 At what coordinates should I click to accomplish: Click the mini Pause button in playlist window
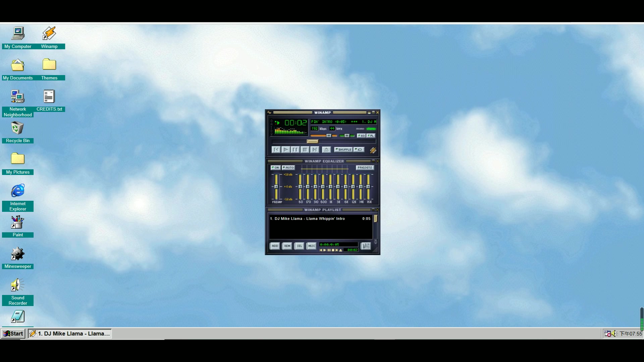pos(329,250)
